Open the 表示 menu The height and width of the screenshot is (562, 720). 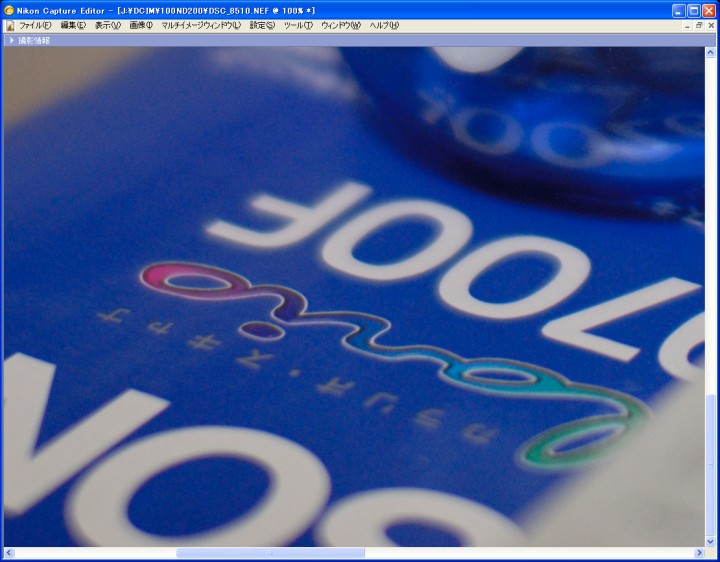tap(107, 26)
